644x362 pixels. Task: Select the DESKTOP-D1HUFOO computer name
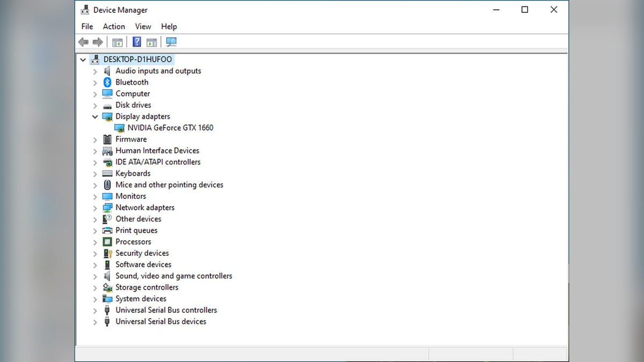pyautogui.click(x=138, y=60)
